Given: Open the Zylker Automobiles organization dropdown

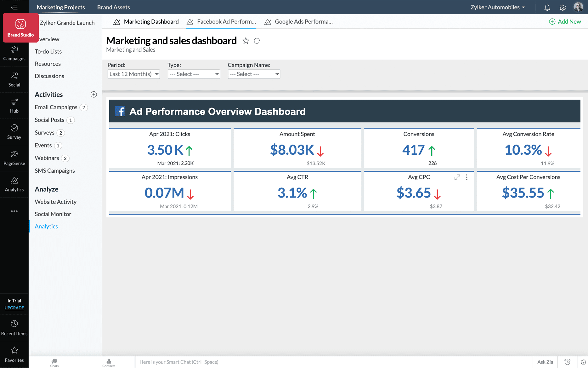Looking at the screenshot, I should pyautogui.click(x=498, y=7).
